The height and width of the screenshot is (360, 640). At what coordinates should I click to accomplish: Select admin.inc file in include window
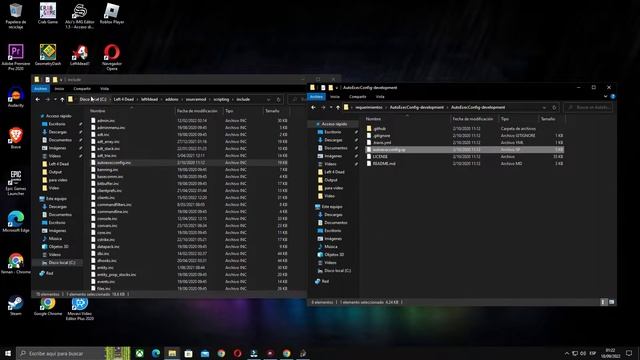189,121
